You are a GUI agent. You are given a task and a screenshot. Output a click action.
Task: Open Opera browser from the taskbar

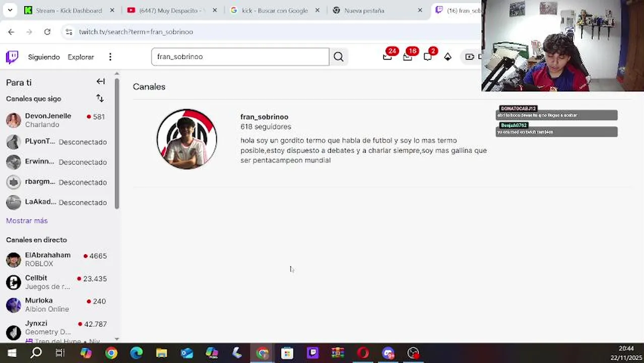click(x=363, y=353)
